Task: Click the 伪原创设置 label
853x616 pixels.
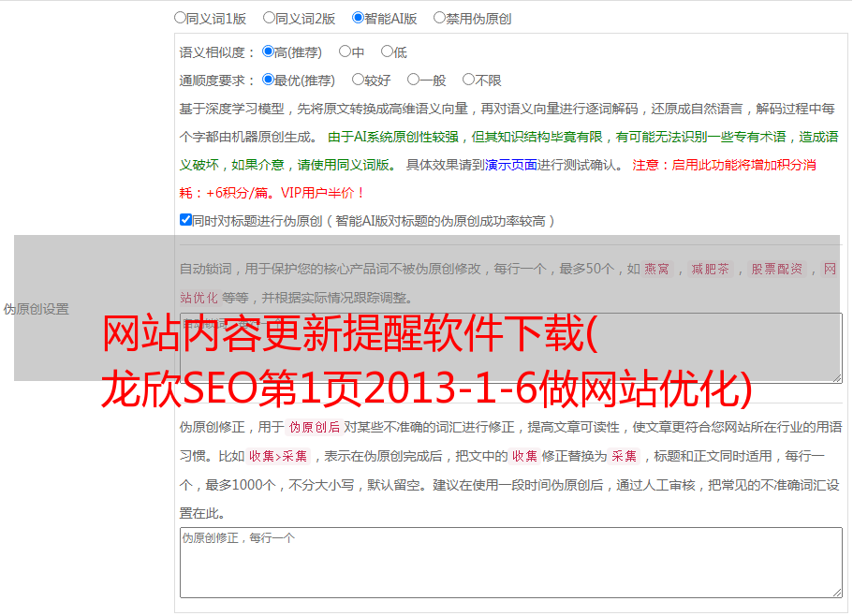Action: [37, 309]
